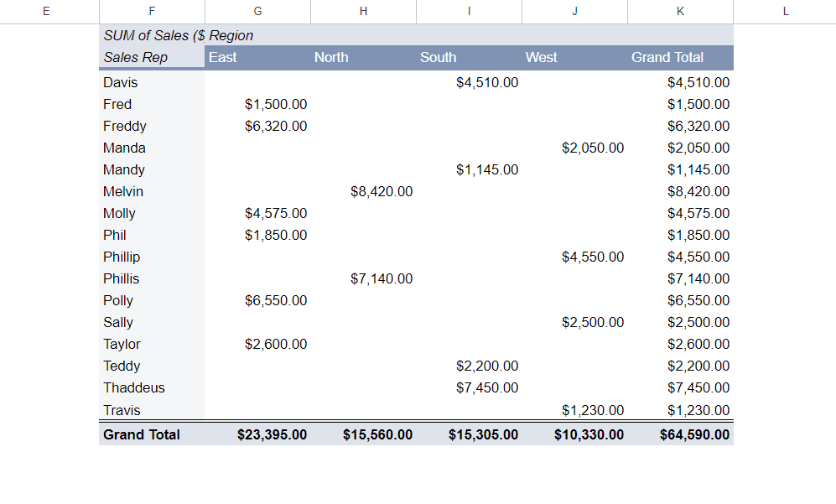Select Melvin's Grand Total column value

(x=680, y=191)
